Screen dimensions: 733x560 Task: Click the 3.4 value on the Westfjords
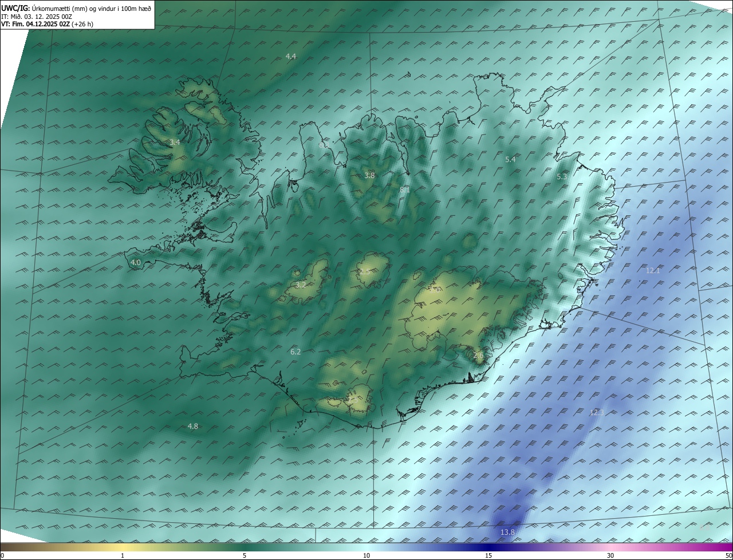click(175, 142)
